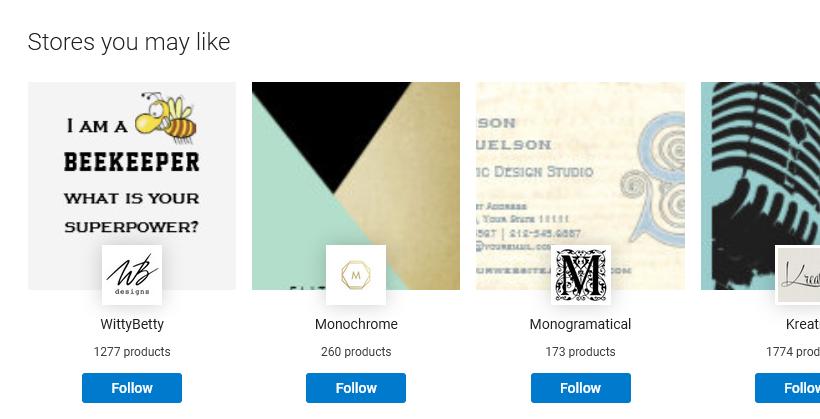
Task: Click the WittyBetty store logo icon
Action: click(x=132, y=274)
